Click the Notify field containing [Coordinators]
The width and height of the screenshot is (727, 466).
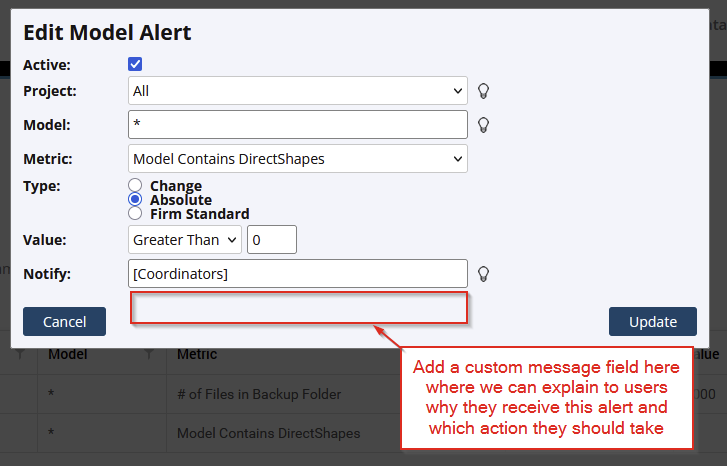(x=298, y=274)
